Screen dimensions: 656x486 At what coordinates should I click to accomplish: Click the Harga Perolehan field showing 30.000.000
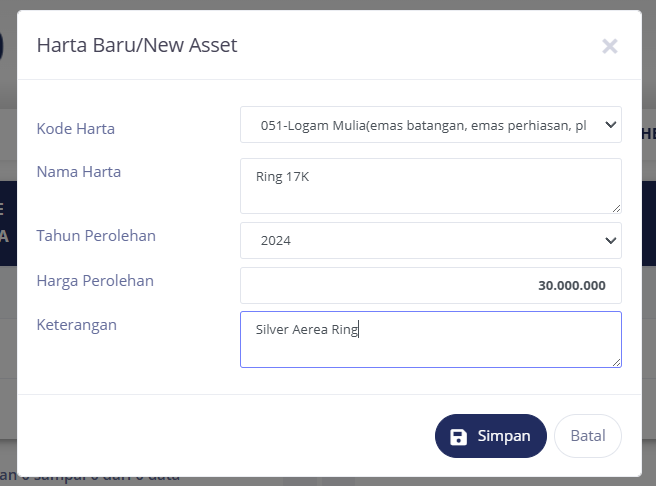430,285
